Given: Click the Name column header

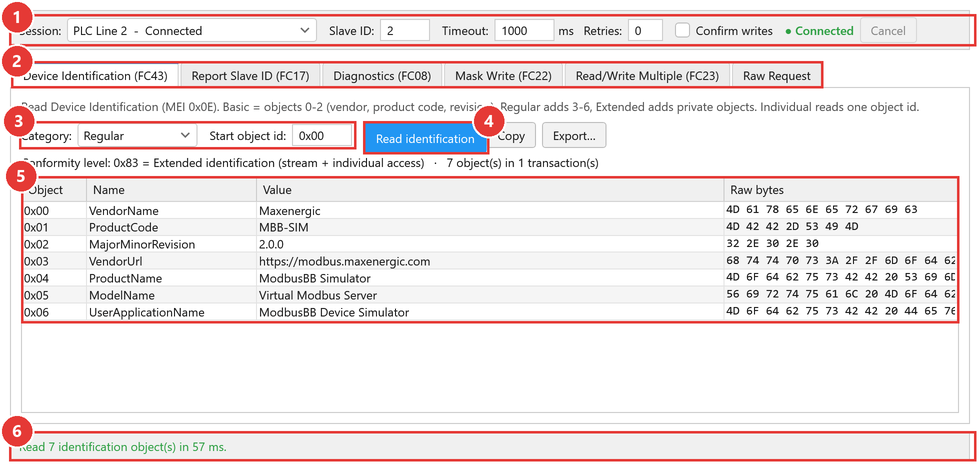Looking at the screenshot, I should (x=171, y=190).
